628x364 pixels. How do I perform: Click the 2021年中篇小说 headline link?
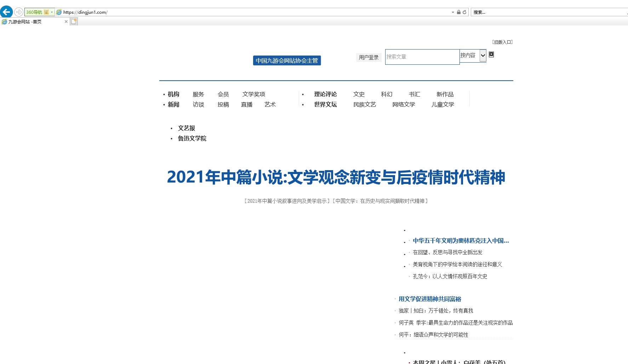(x=336, y=177)
